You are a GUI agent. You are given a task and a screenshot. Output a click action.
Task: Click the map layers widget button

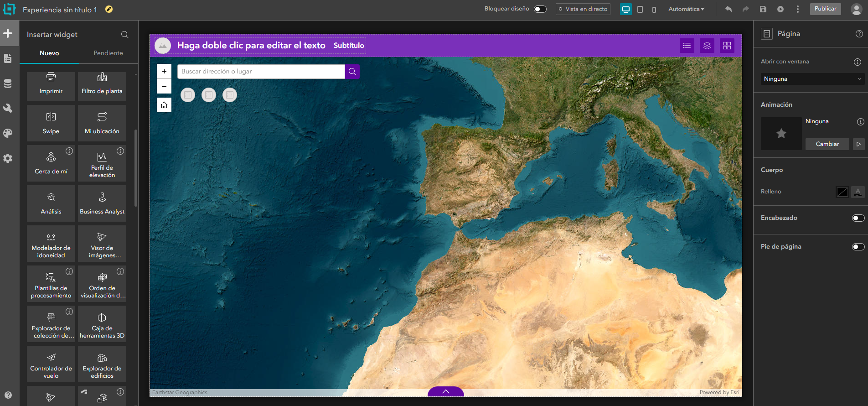click(707, 46)
